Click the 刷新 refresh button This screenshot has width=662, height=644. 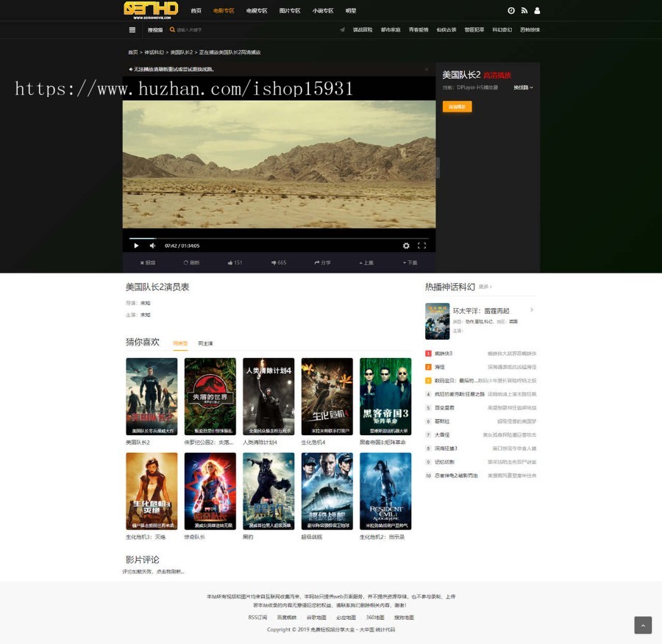[x=191, y=262]
